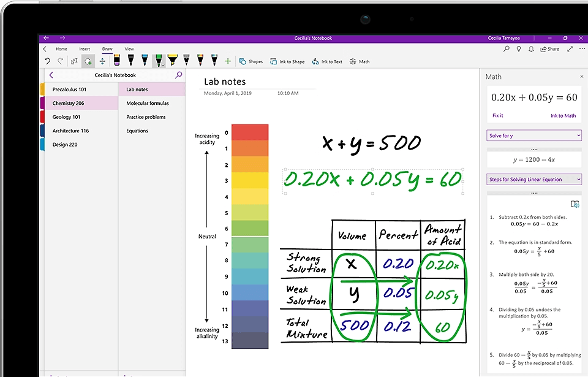Click the Redo icon
This screenshot has width=588, height=377.
[x=59, y=61]
